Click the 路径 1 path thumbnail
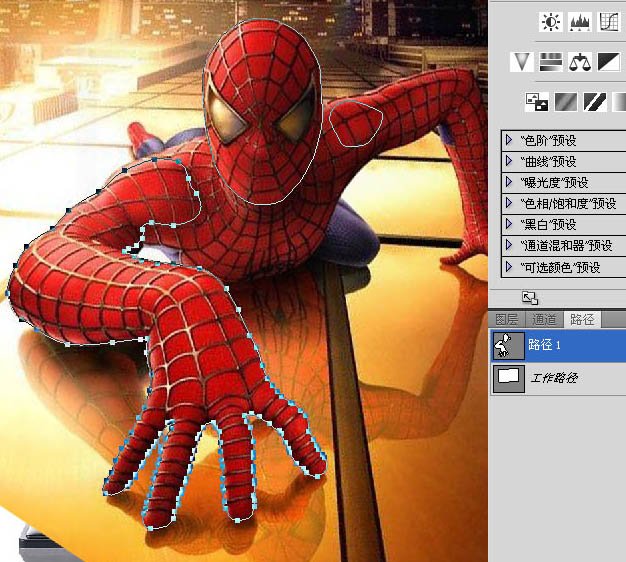This screenshot has height=562, width=626. [510, 346]
